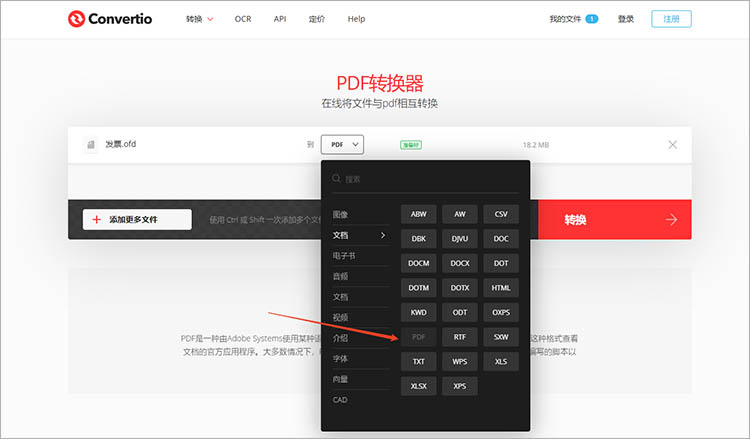Choose KWD as output format
Image resolution: width=750 pixels, height=439 pixels.
tap(419, 312)
